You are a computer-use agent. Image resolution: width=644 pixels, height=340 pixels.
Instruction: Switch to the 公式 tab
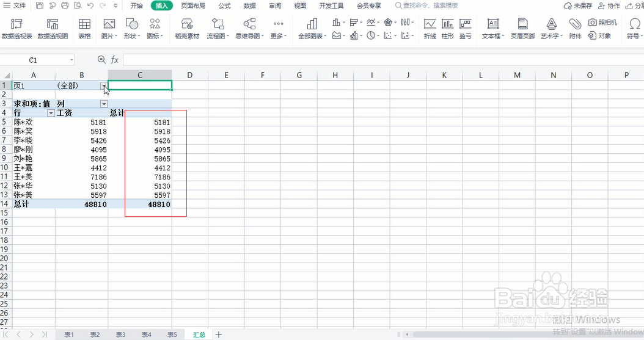click(x=224, y=5)
